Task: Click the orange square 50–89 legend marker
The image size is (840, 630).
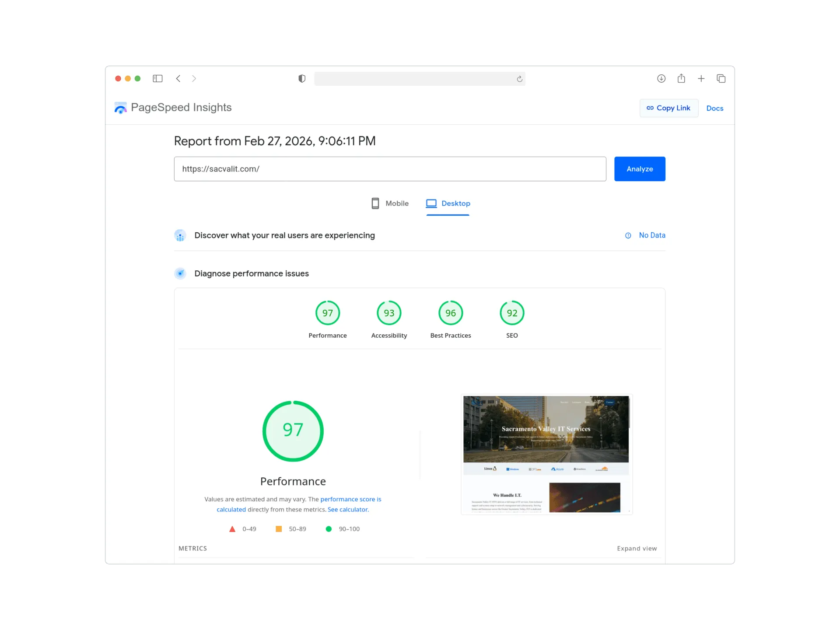Action: pos(279,529)
